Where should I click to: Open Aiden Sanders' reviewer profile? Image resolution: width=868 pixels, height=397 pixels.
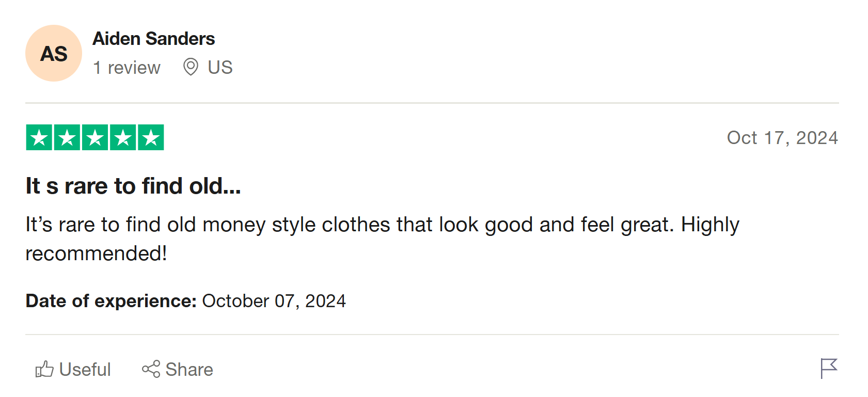pyautogui.click(x=153, y=39)
